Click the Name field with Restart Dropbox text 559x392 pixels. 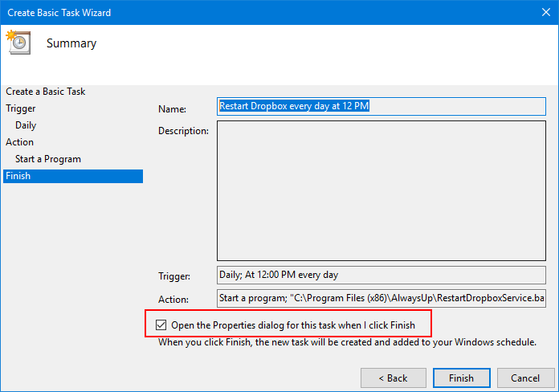(382, 106)
